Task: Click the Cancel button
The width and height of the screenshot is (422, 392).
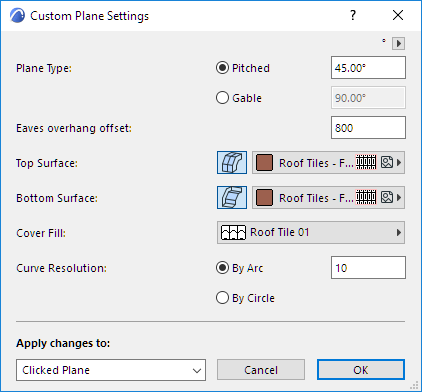Action: [261, 370]
